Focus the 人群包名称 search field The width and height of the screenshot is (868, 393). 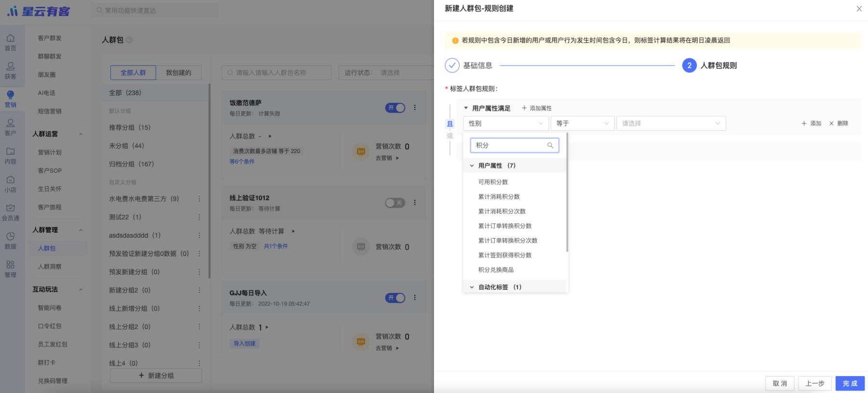point(276,73)
